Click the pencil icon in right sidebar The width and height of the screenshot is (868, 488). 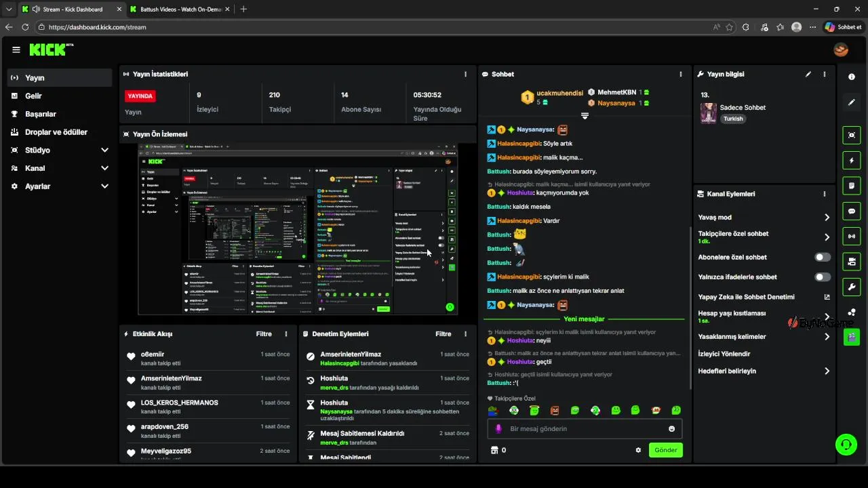tap(852, 102)
